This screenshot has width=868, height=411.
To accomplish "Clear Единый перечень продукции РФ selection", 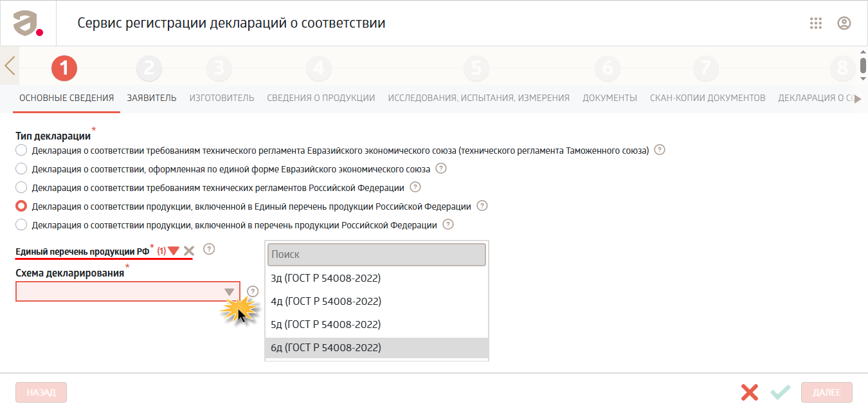I will (188, 251).
